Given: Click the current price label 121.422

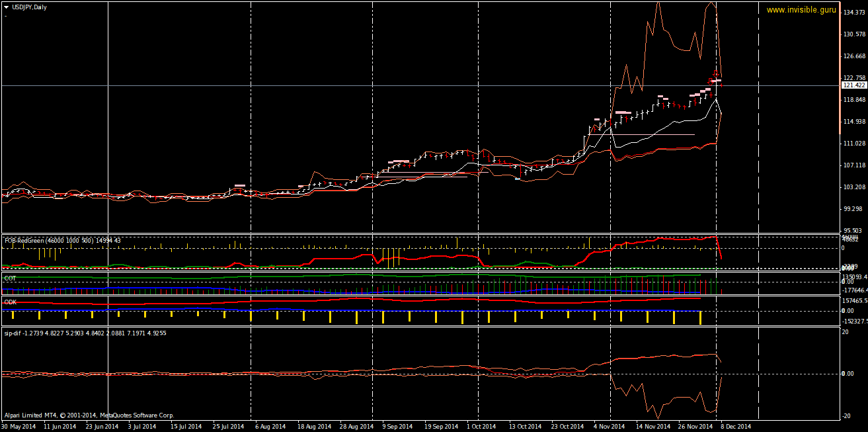Looking at the screenshot, I should (853, 85).
